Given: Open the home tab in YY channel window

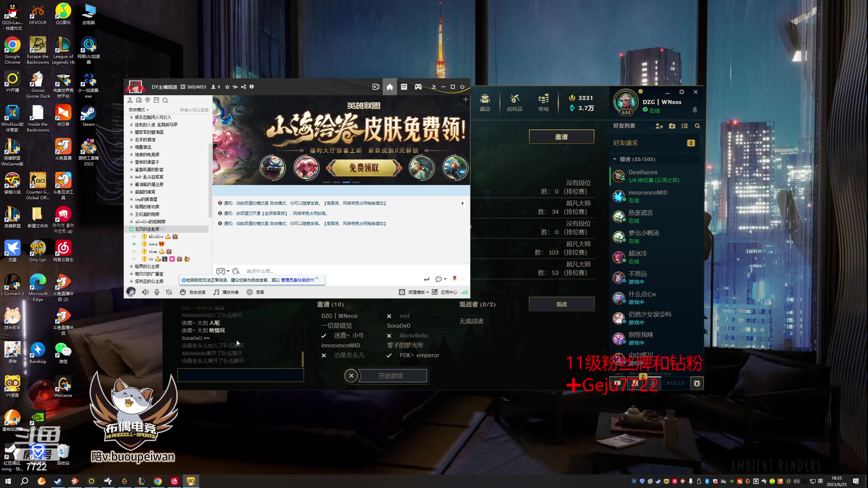Looking at the screenshot, I should tap(390, 87).
